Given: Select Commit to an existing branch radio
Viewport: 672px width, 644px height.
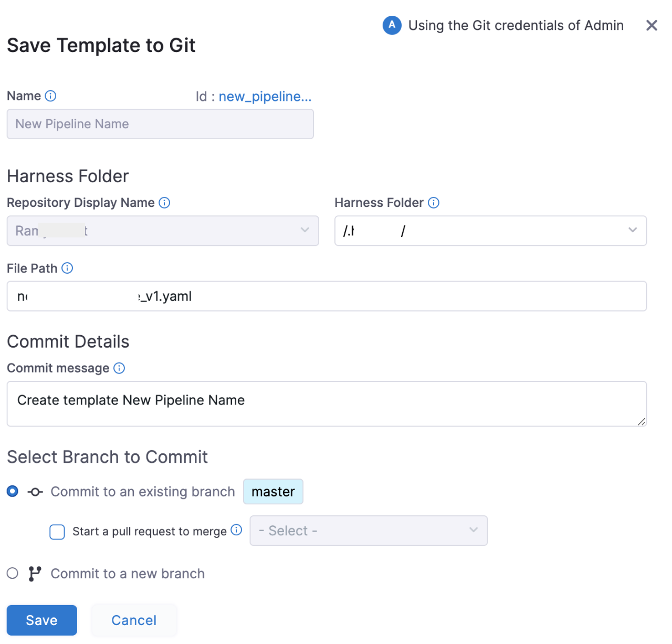Looking at the screenshot, I should click(13, 492).
